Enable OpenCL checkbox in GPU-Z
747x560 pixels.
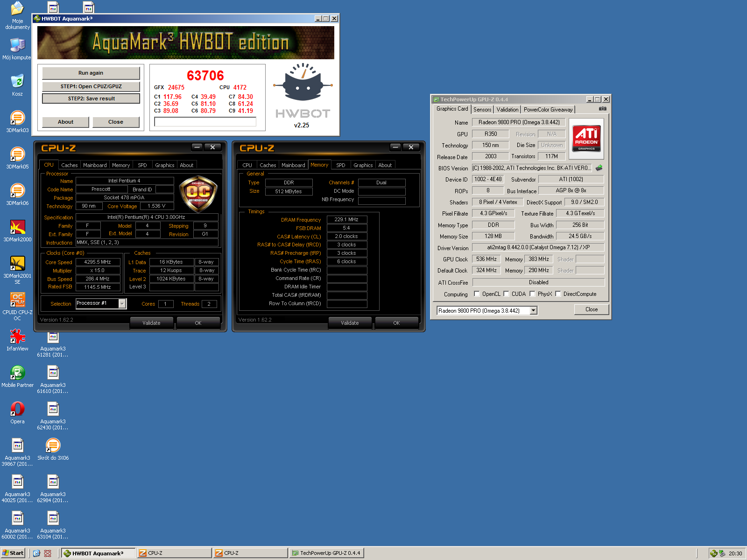click(477, 294)
